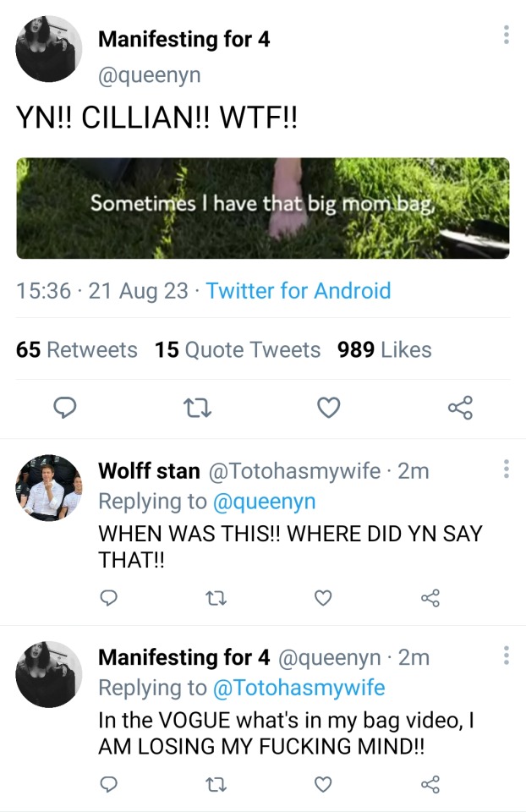Like the VOGUE video reply
This screenshot has height=812, width=526.
pos(322,785)
